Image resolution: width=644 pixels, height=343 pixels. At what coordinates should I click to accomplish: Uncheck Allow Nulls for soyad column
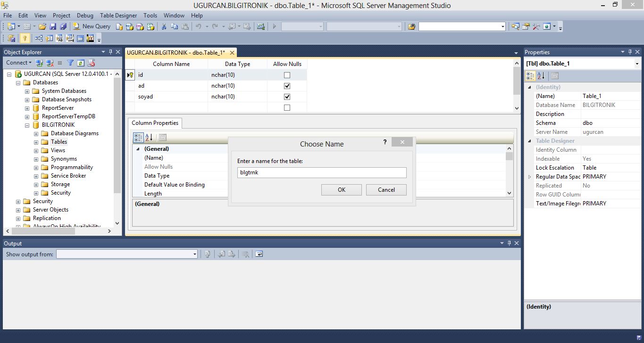[x=287, y=97]
